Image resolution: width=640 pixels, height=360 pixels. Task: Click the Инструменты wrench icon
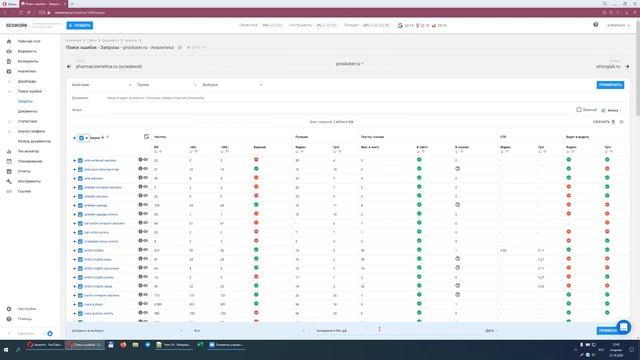pyautogui.click(x=9, y=181)
